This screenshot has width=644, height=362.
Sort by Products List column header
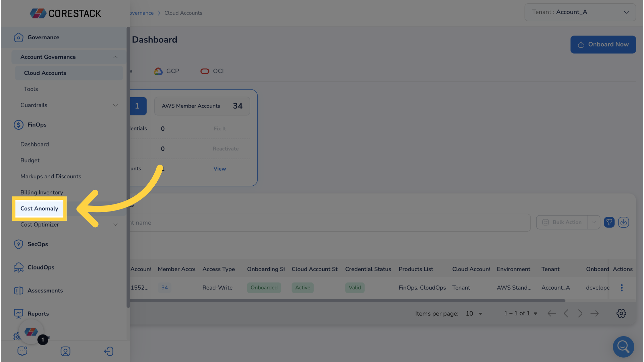(x=416, y=269)
